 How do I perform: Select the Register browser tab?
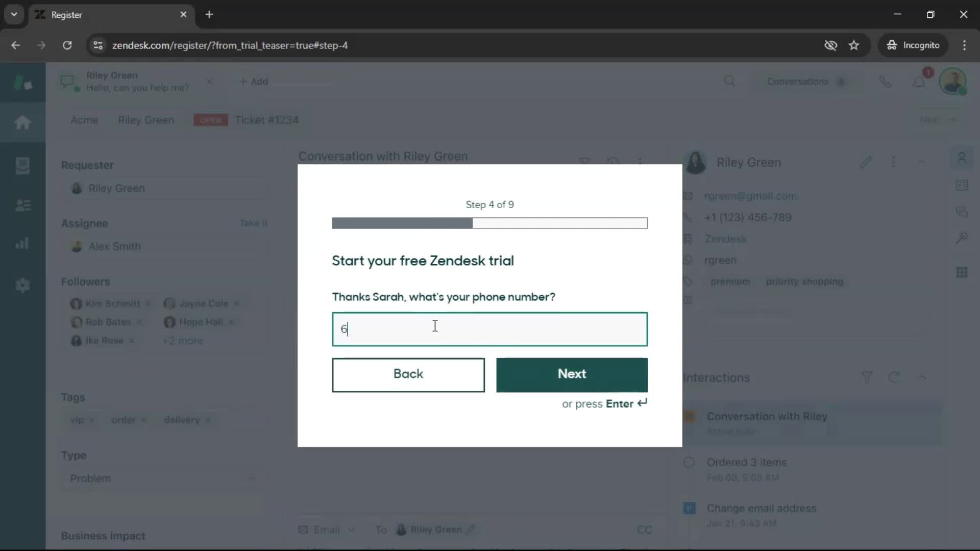pyautogui.click(x=111, y=15)
